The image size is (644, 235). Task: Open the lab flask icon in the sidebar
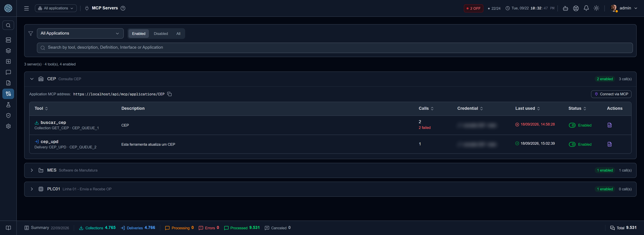[x=8, y=105]
